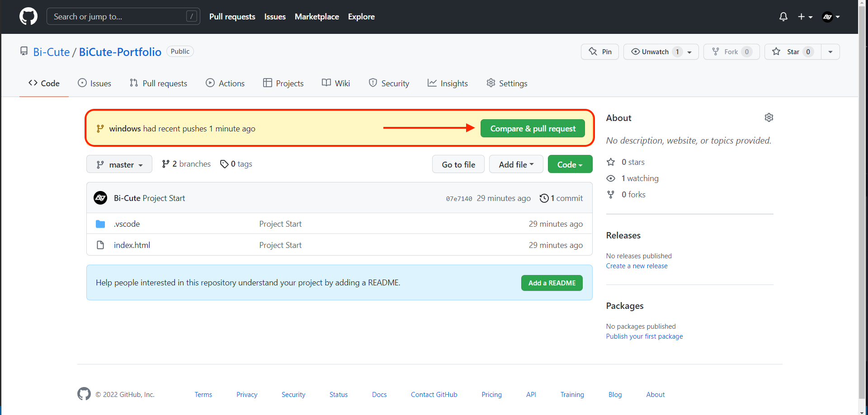Go to Explore
Screen dimensions: 868x415
point(361,17)
